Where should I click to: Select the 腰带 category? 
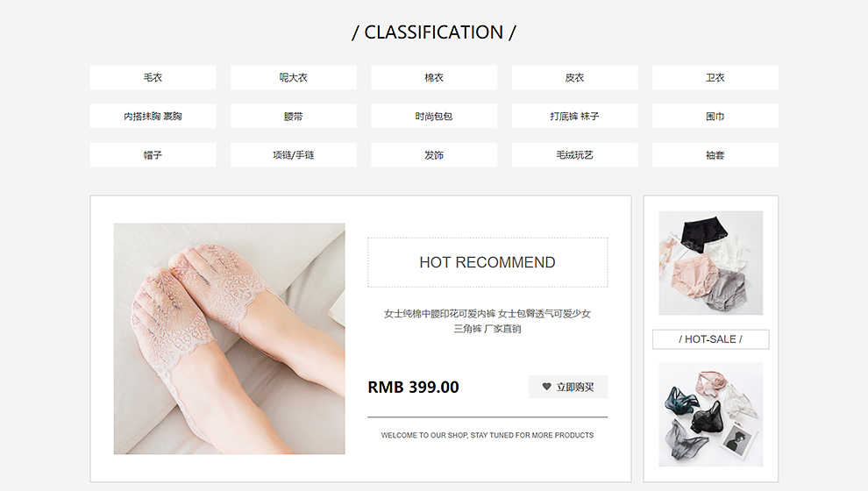[294, 117]
